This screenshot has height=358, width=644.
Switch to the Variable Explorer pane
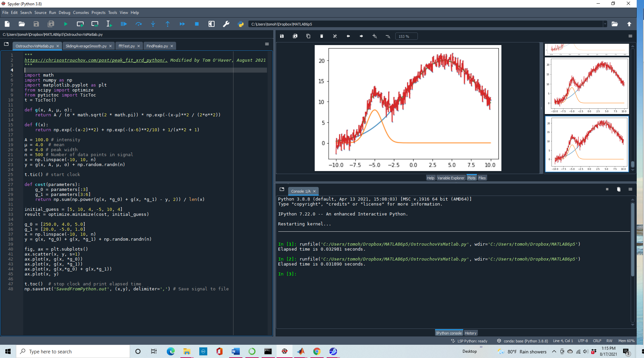451,178
